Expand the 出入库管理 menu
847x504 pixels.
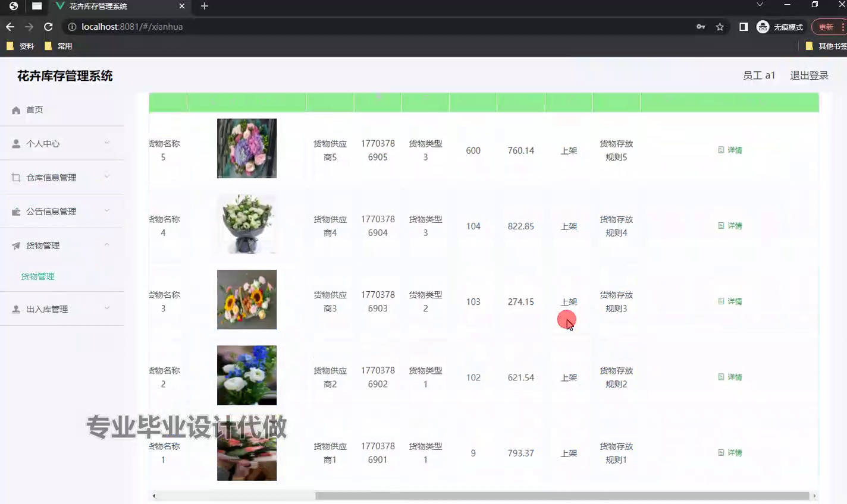pos(62,309)
